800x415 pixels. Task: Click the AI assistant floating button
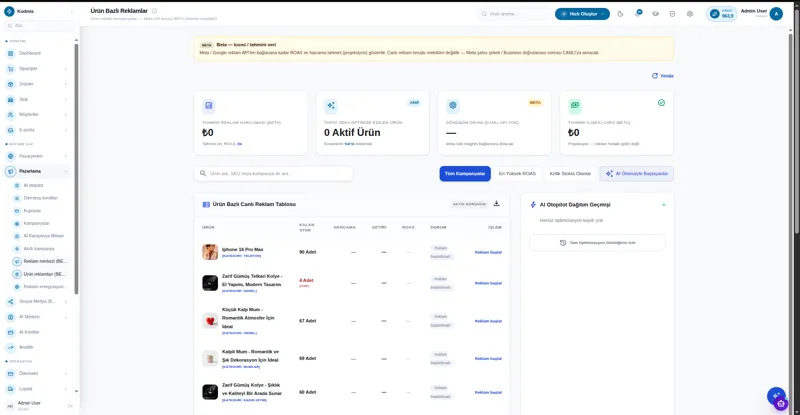(x=776, y=395)
